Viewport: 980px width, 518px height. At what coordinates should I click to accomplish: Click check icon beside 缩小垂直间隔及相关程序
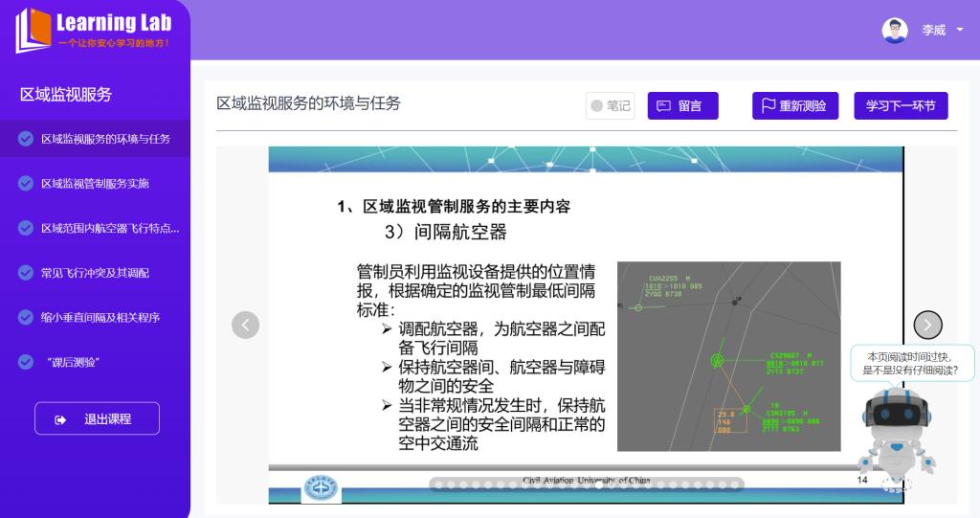tap(26, 318)
